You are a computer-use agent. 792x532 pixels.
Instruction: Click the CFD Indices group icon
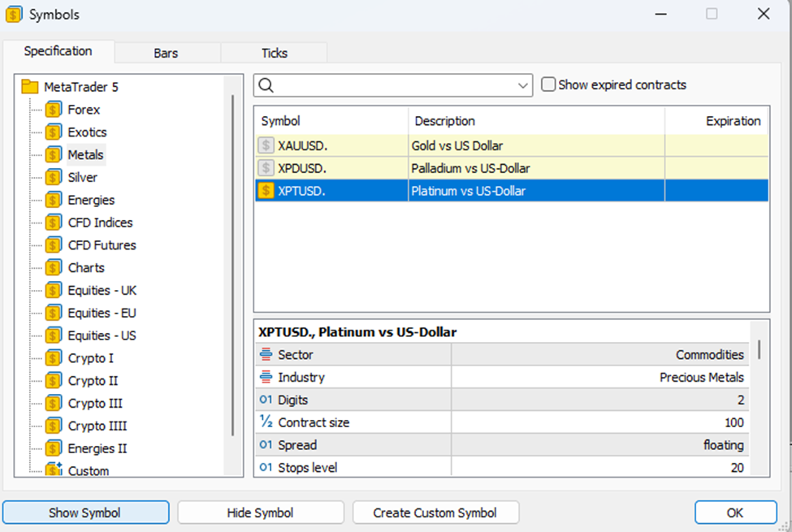[53, 223]
